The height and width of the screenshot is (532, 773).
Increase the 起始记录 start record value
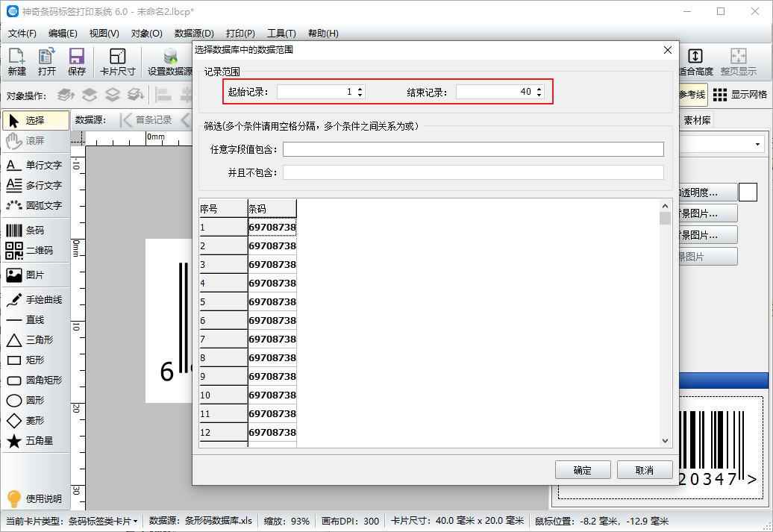click(x=360, y=89)
